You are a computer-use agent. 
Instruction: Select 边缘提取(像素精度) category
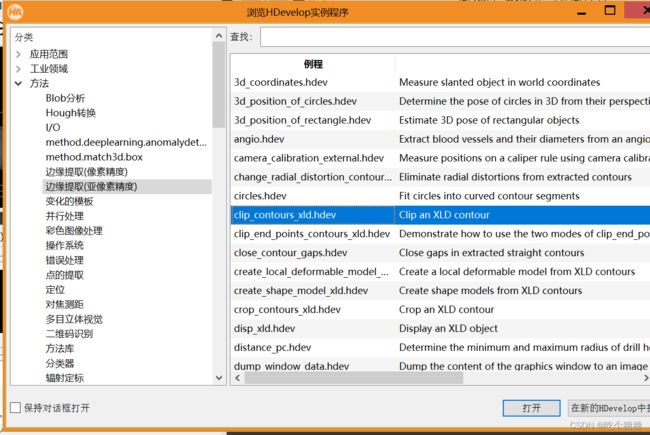(86, 172)
